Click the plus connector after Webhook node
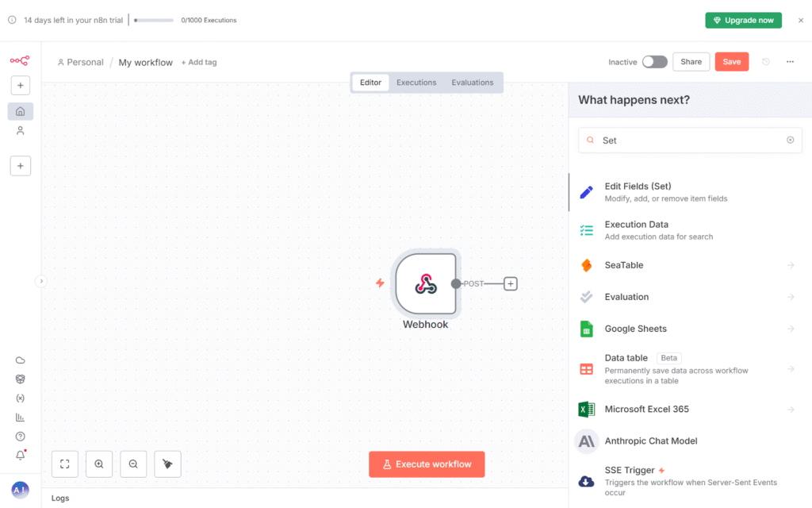Screen dimensions: 812x508 pyautogui.click(x=511, y=283)
